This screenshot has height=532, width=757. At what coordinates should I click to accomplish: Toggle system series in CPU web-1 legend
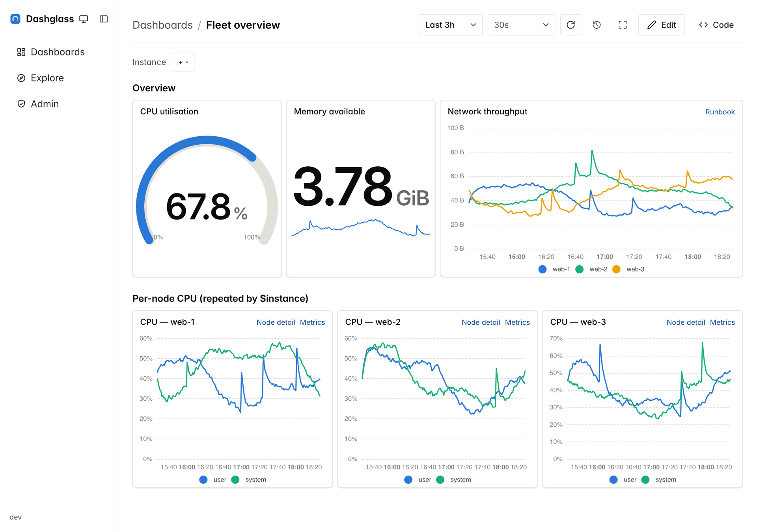249,480
